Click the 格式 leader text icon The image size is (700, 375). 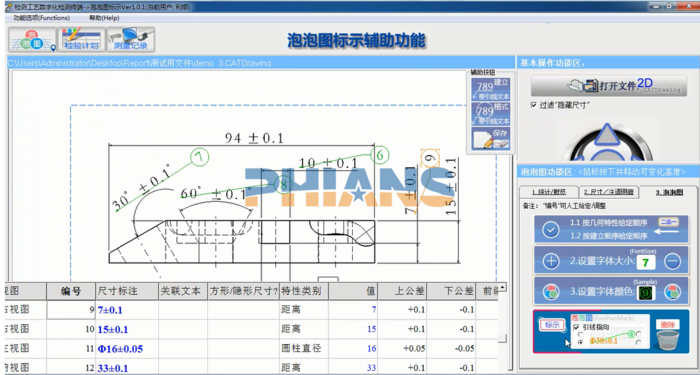click(491, 114)
